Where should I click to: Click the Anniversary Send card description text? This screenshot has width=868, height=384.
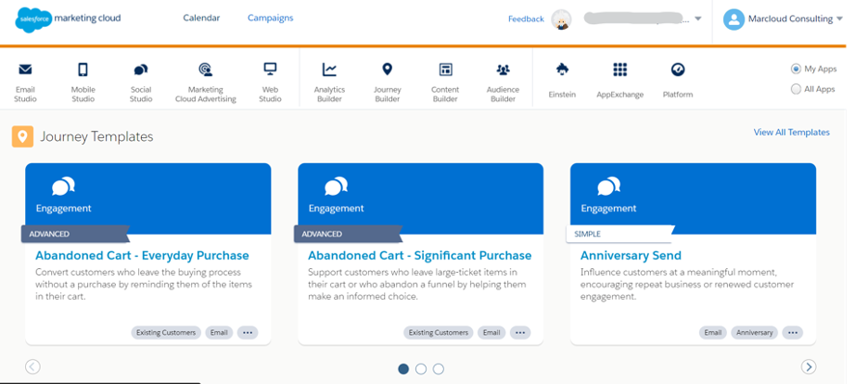pos(687,285)
